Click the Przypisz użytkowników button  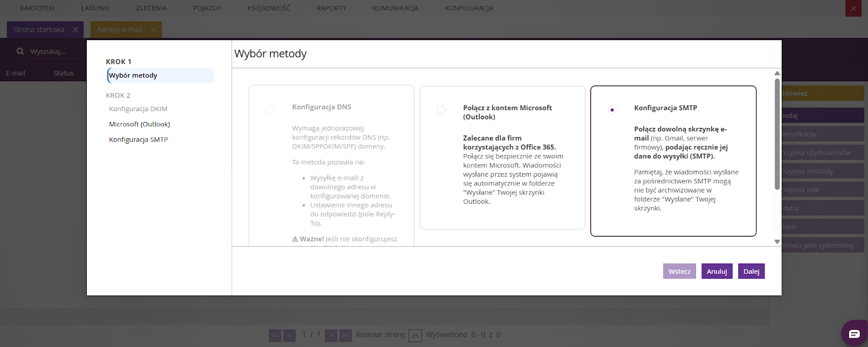822,152
